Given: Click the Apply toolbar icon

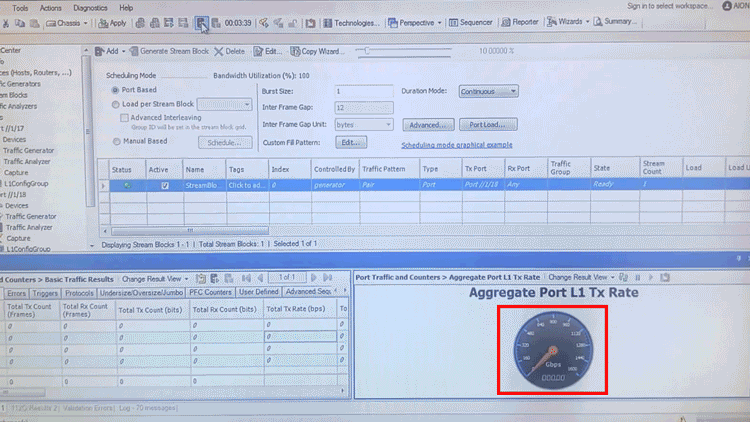Looking at the screenshot, I should click(x=113, y=22).
